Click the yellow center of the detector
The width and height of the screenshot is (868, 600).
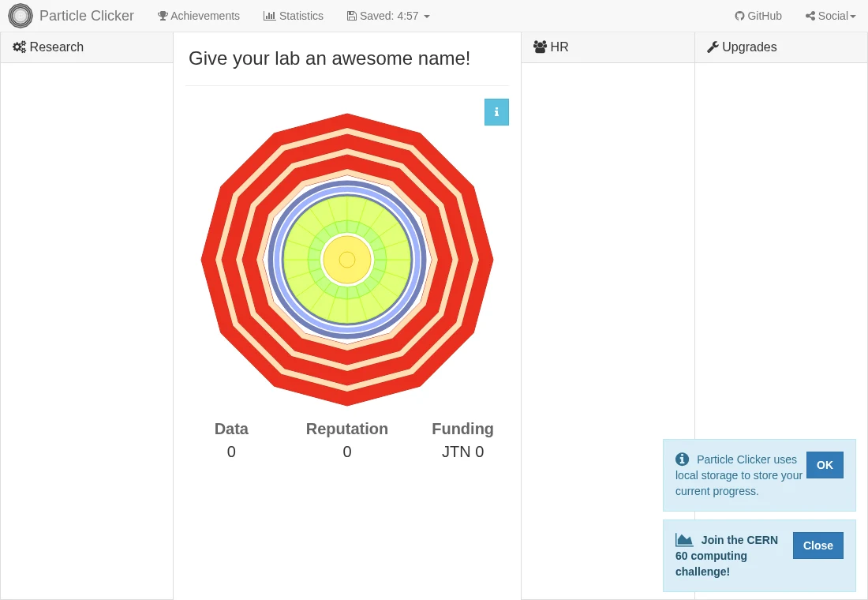(x=347, y=259)
